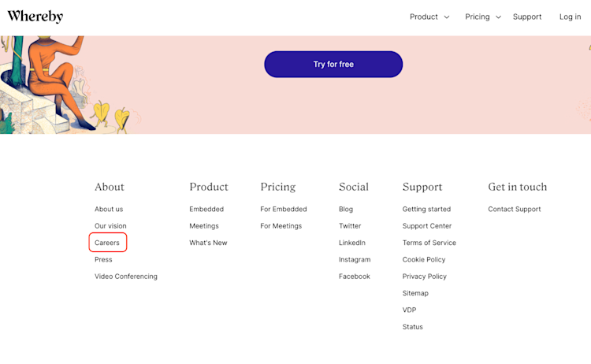This screenshot has width=591, height=364.
Task: Open the Status link
Action: (x=412, y=327)
